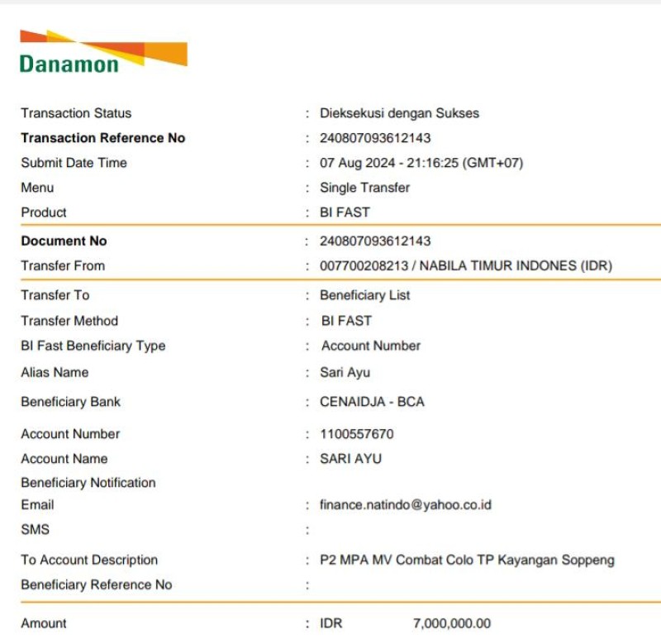
Task: Select the 'Beneficiary Notification' heading
Action: point(88,483)
